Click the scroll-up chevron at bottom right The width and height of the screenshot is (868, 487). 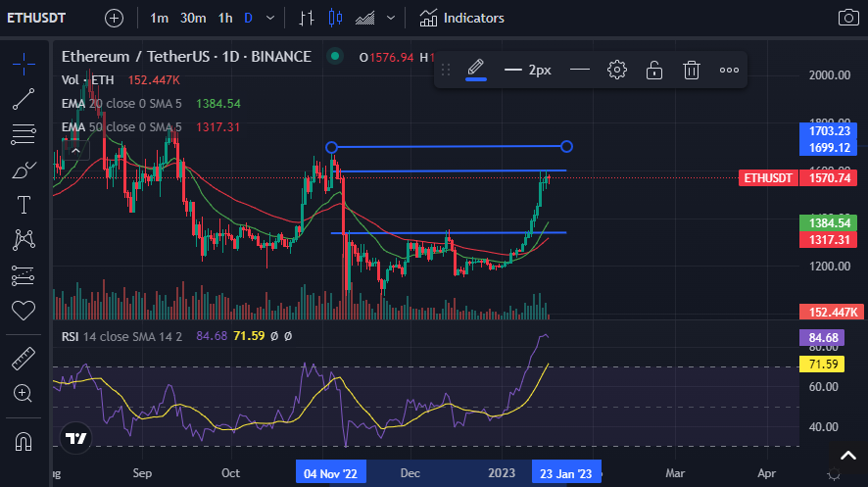pos(848,456)
